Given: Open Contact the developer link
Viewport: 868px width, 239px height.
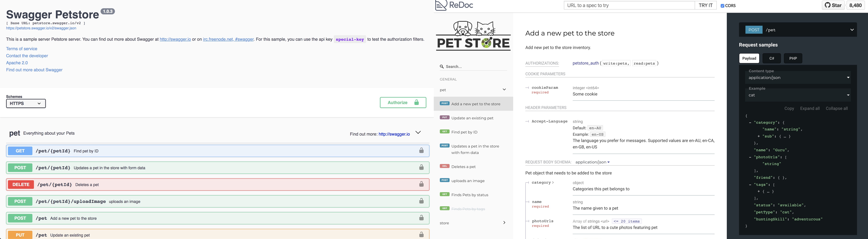Looking at the screenshot, I should point(27,56).
